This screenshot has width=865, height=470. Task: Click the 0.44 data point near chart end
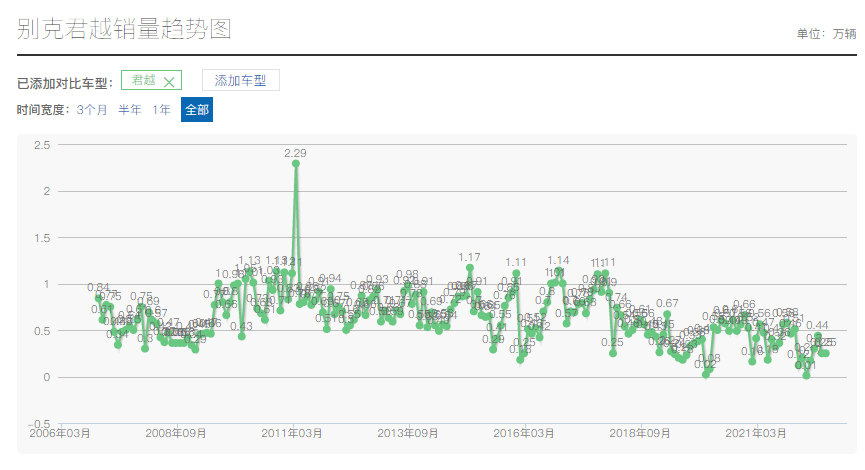[817, 336]
